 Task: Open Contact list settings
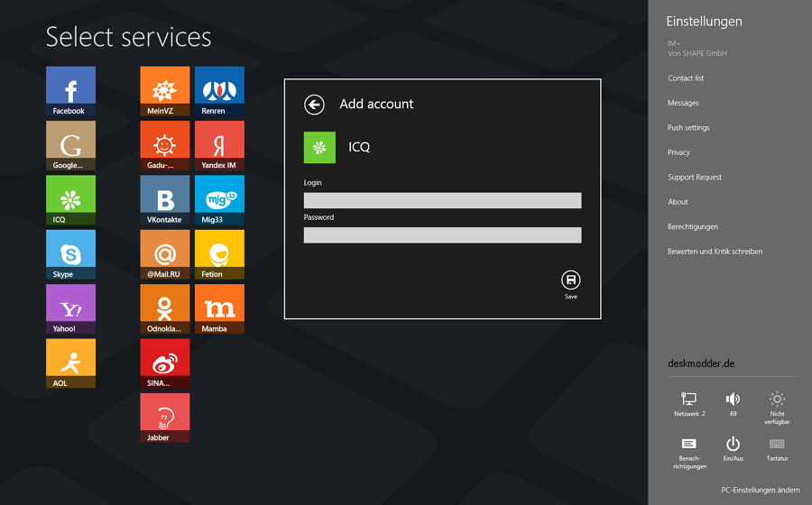click(686, 78)
